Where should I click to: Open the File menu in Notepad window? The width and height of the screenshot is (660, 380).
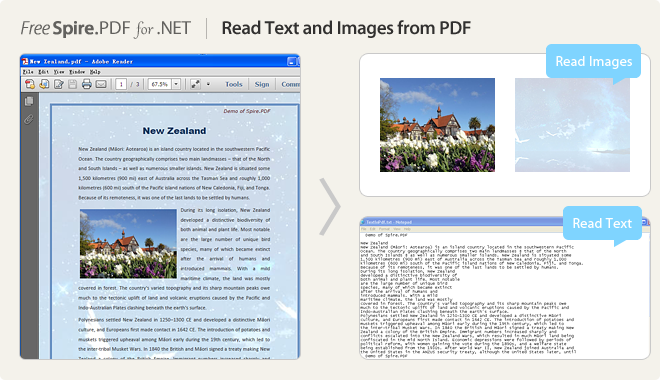(x=364, y=229)
